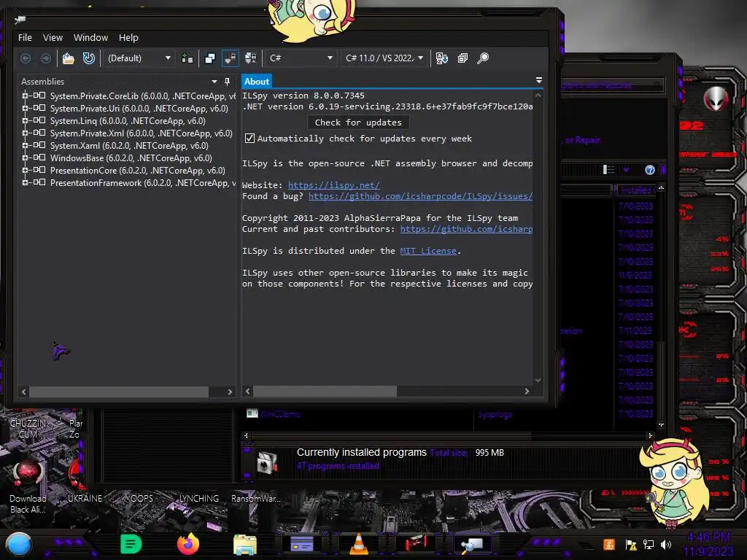Viewport: 747px width, 560px height.
Task: Open the document tab list dropdown arrow
Action: (x=539, y=80)
